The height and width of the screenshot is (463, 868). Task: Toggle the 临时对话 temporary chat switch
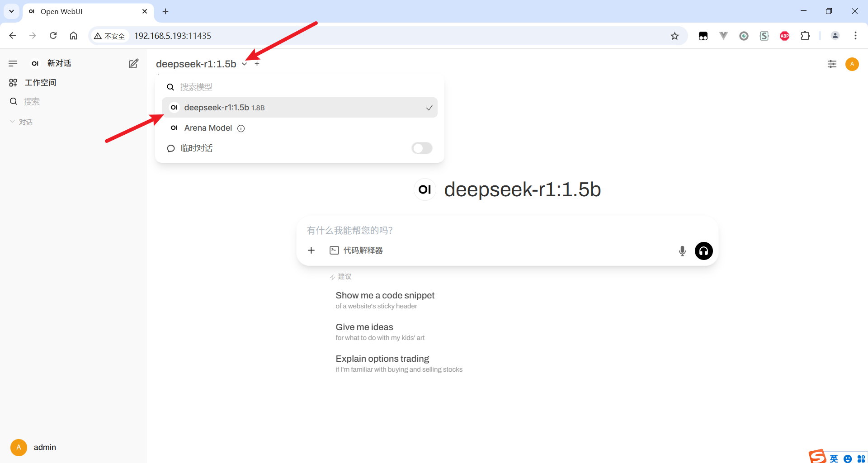(x=422, y=148)
